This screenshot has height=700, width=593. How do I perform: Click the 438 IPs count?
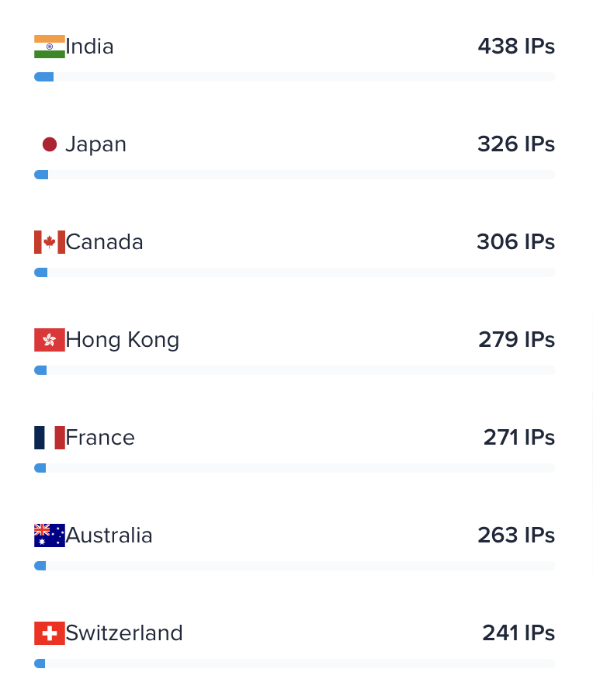(x=516, y=47)
